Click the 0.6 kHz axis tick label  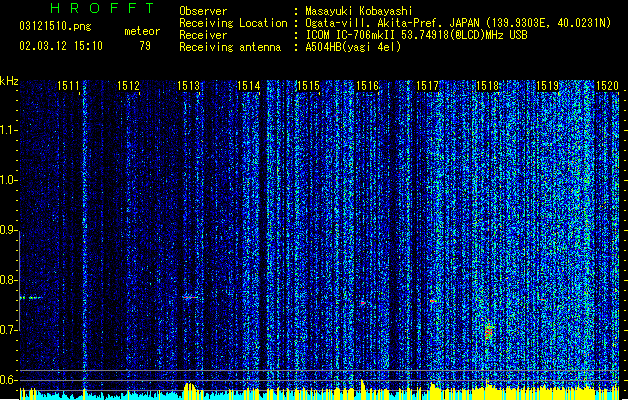click(x=9, y=380)
